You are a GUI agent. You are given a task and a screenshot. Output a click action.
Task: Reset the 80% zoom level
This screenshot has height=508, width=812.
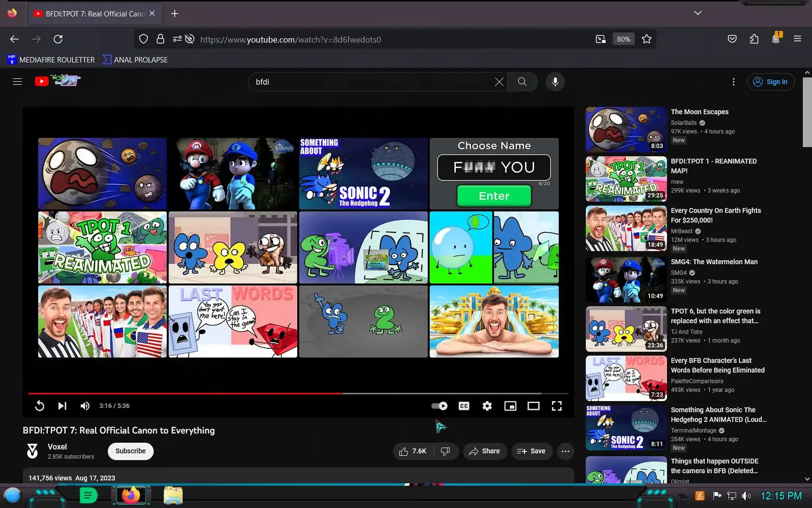point(623,39)
